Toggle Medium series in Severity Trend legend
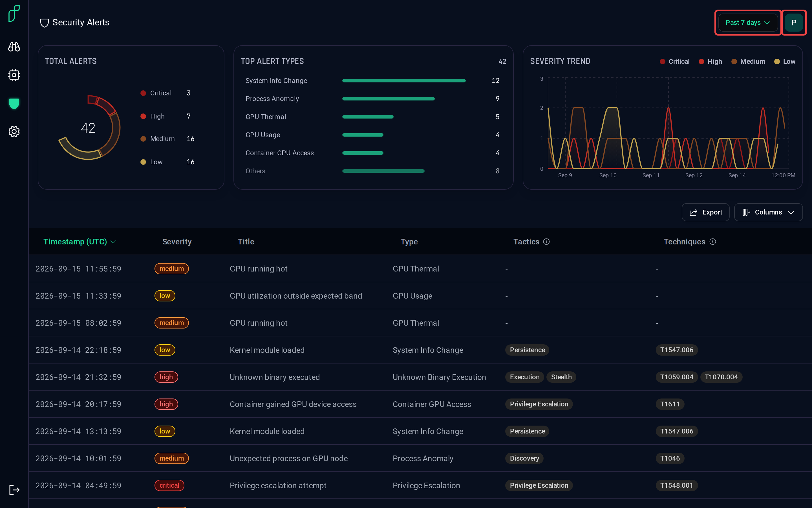 coord(748,62)
